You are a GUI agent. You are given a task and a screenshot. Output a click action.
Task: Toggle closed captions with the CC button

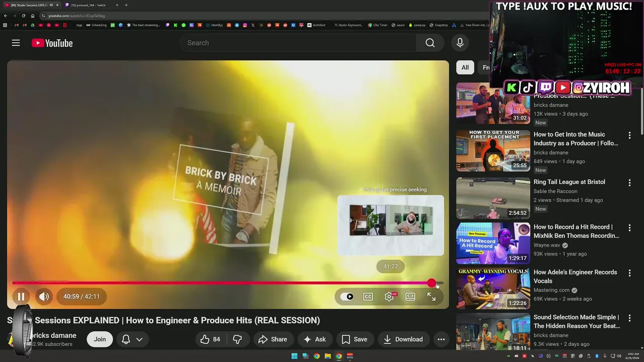pos(368,297)
